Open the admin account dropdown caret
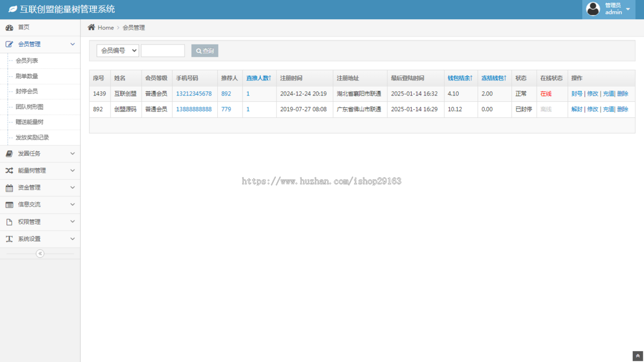644x362 pixels. tap(628, 9)
